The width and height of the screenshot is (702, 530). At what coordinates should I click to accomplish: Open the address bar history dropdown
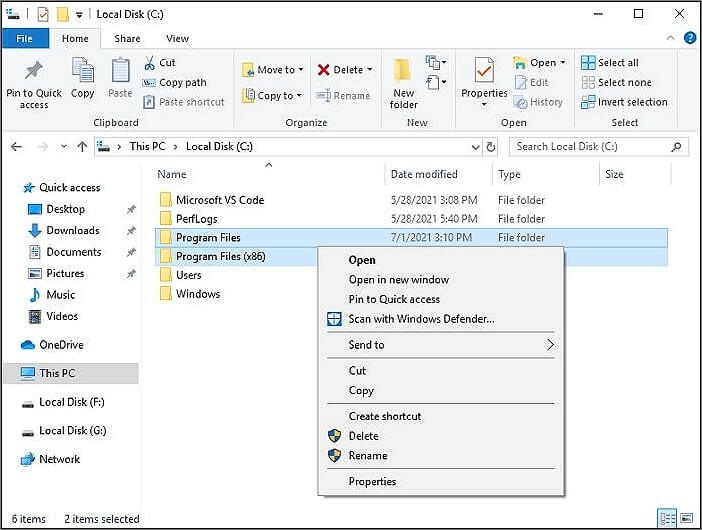474,146
